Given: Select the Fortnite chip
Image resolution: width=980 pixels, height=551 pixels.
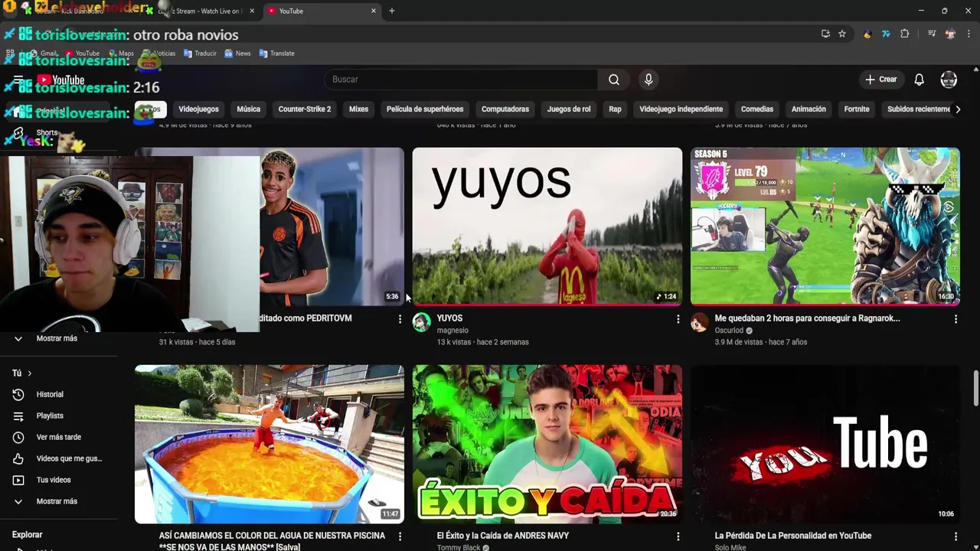Looking at the screenshot, I should pyautogui.click(x=857, y=109).
